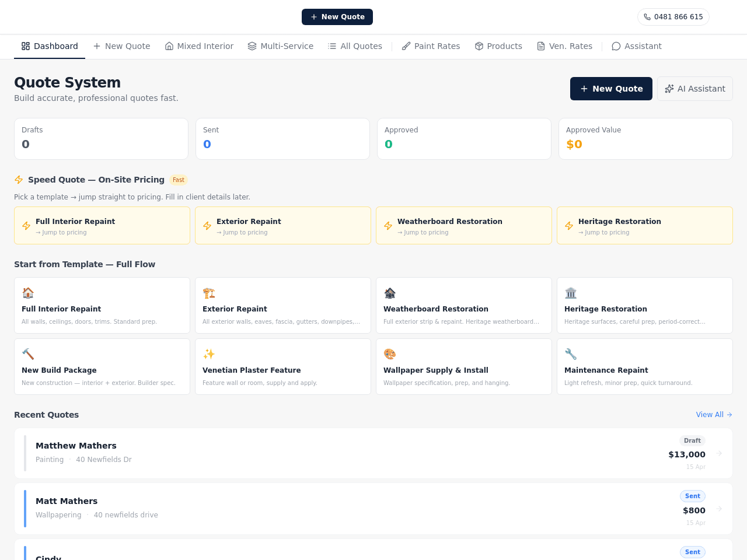Click the hammer icon on New Build Package

tap(28, 354)
